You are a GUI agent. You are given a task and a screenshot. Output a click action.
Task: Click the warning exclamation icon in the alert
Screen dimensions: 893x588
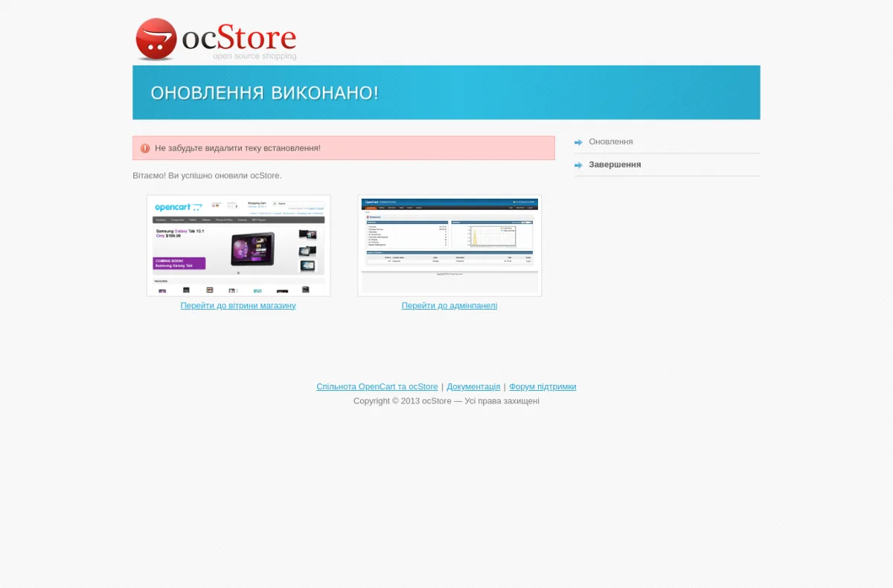145,148
